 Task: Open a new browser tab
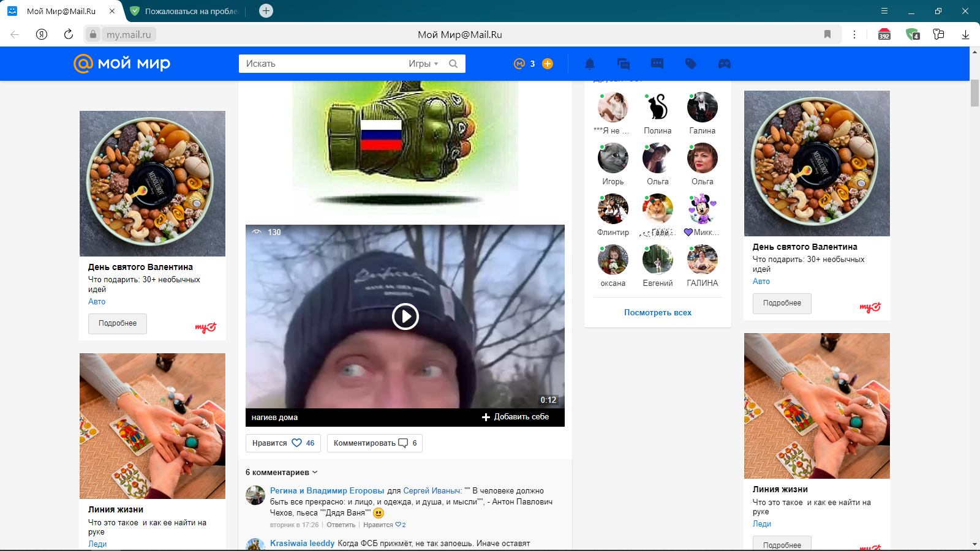click(265, 10)
